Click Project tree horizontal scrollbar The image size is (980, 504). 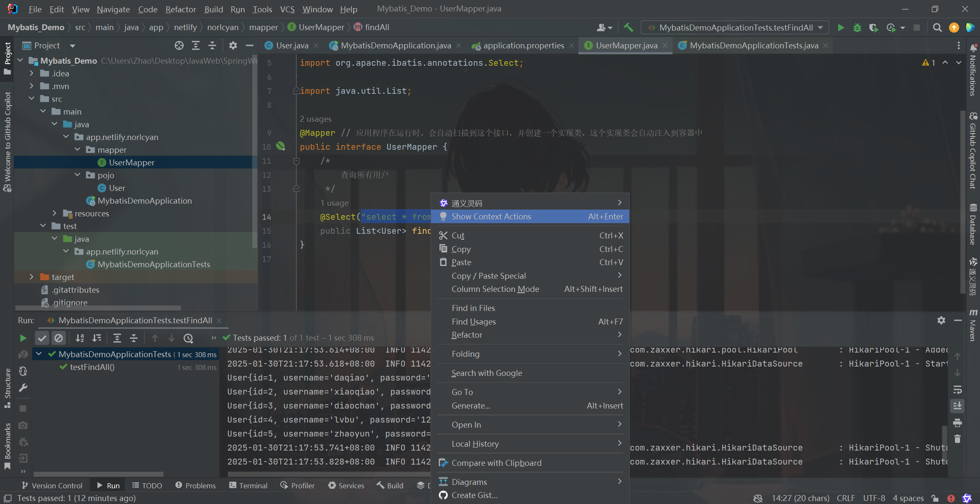pyautogui.click(x=98, y=308)
